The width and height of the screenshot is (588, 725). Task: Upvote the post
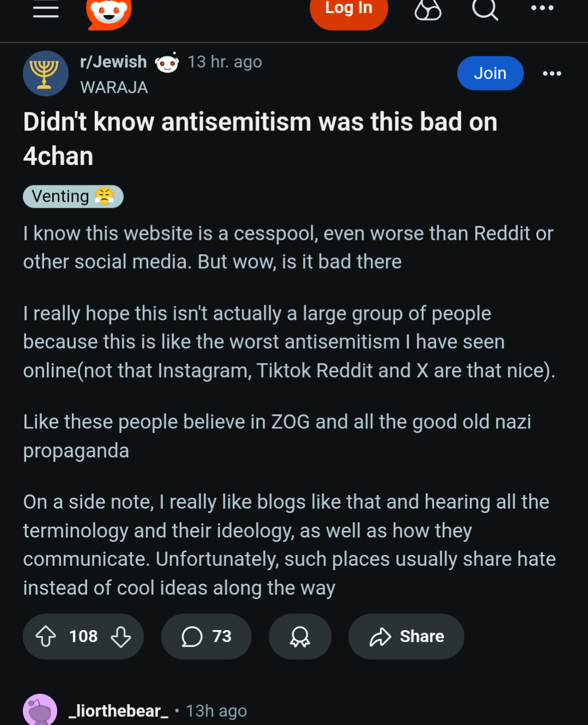tap(46, 636)
